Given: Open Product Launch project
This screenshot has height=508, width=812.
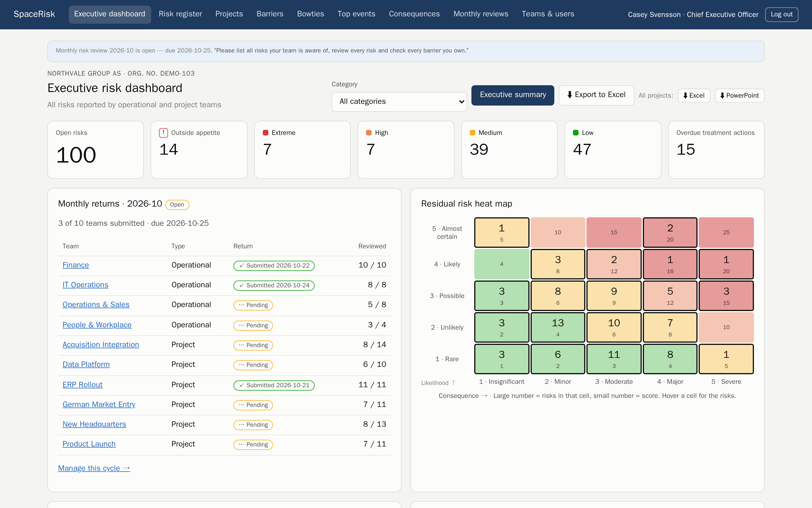Looking at the screenshot, I should (x=89, y=444).
